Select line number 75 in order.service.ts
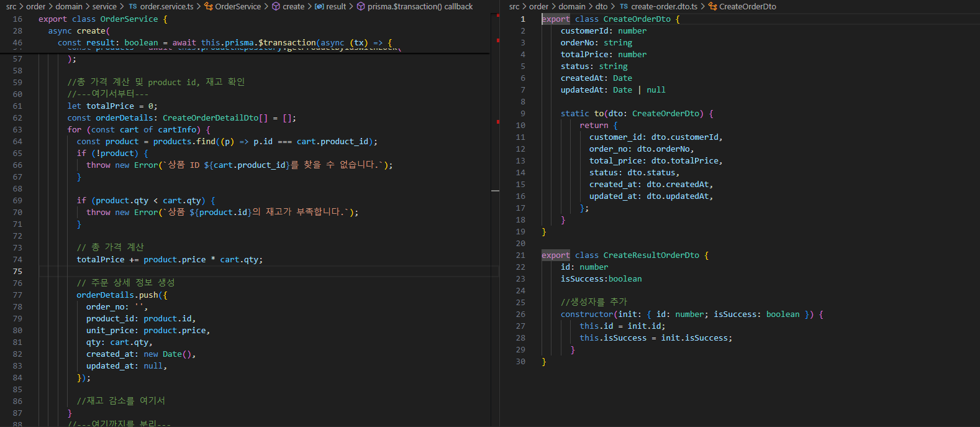Viewport: 980px width, 427px height. pyautogui.click(x=17, y=272)
